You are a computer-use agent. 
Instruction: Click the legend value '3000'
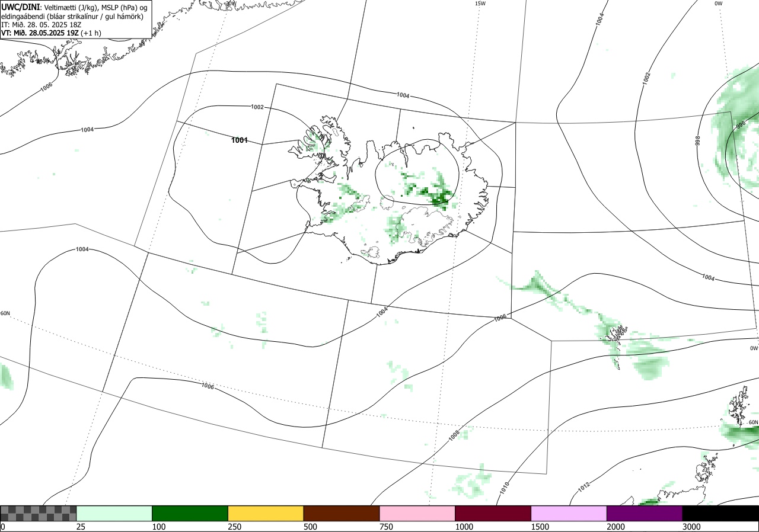691,527
